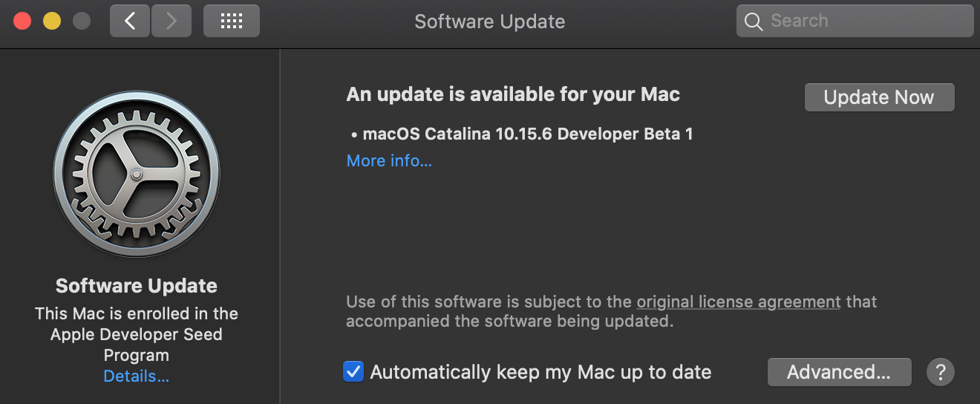Image resolution: width=980 pixels, height=404 pixels.
Task: Open Details… for the Developer Seed Program
Action: 137,376
